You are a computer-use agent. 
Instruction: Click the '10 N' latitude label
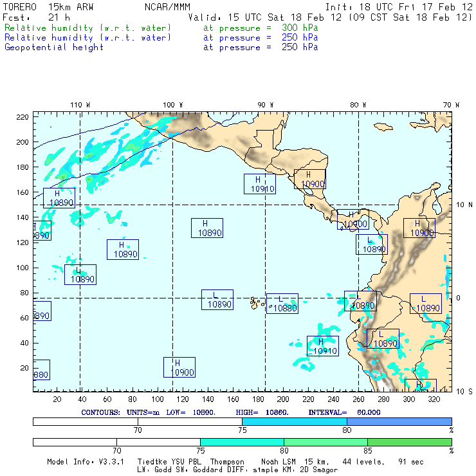(464, 205)
